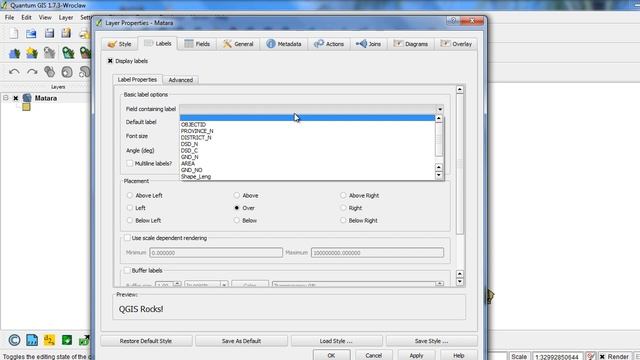Click the yellow Matara legend symbol

point(26,107)
